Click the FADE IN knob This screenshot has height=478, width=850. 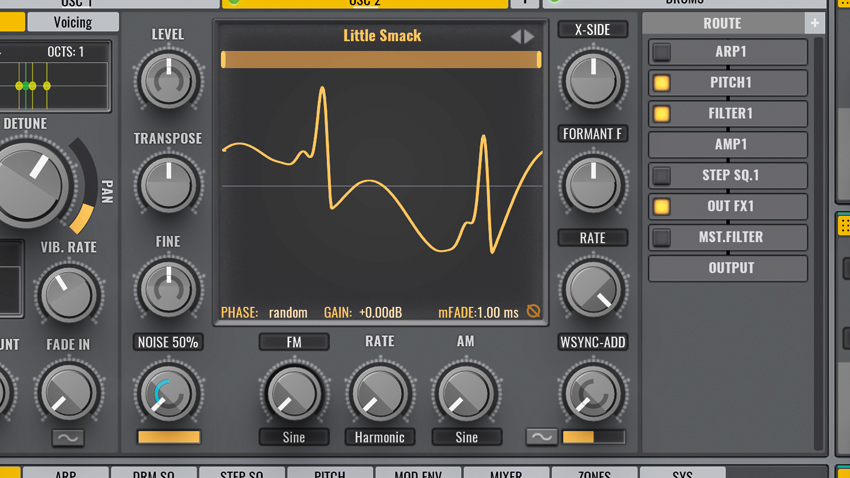pos(69,392)
